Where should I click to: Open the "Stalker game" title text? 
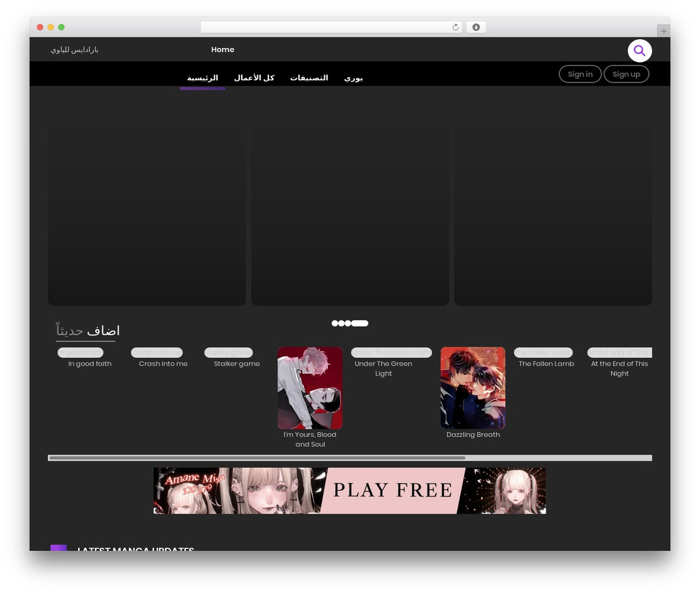click(237, 364)
